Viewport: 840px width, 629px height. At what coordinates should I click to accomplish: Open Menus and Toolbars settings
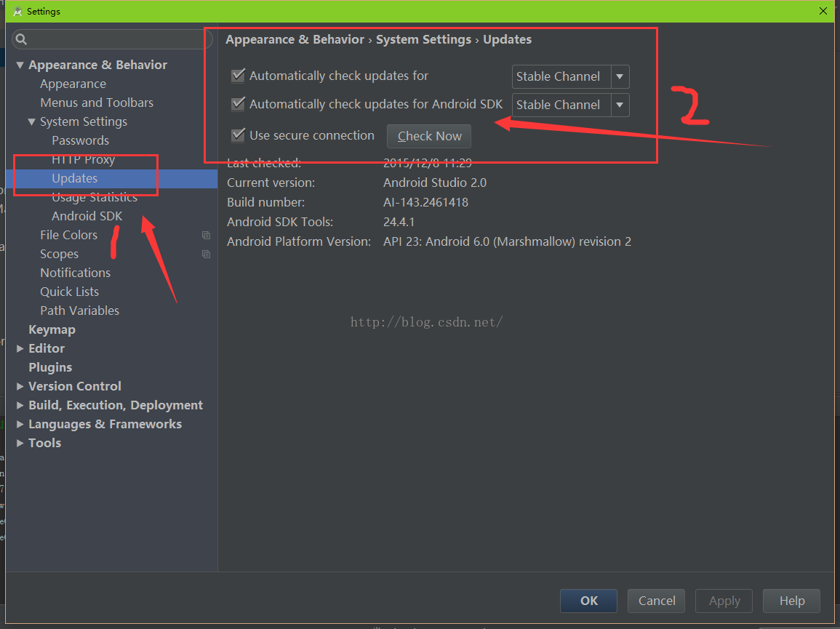coord(97,103)
